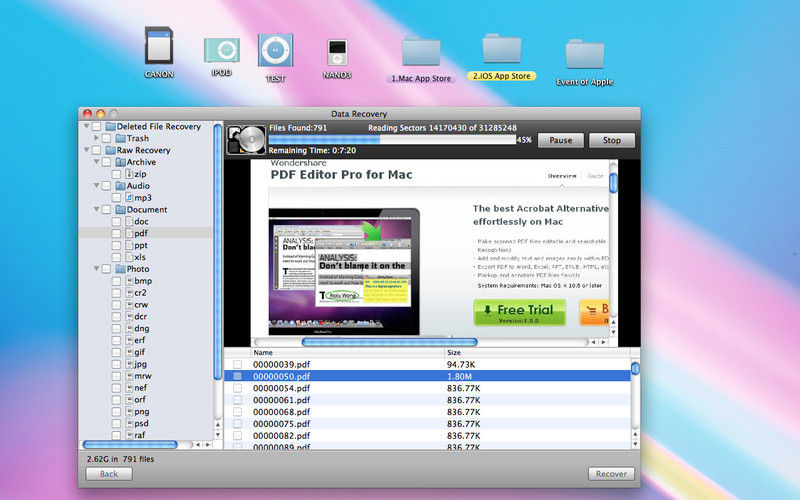The width and height of the screenshot is (800, 500).
Task: Collapse the Raw Recovery tree
Action: (x=86, y=150)
